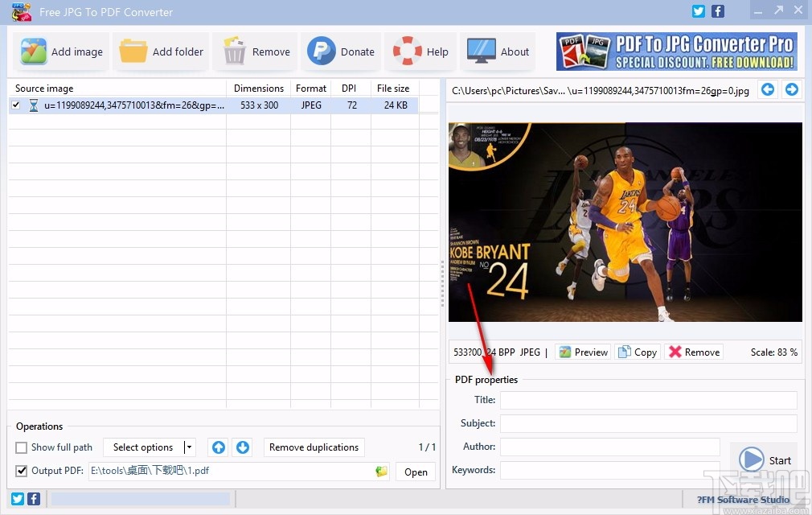Click the Add image toolbar icon
The image size is (812, 515).
pos(35,51)
